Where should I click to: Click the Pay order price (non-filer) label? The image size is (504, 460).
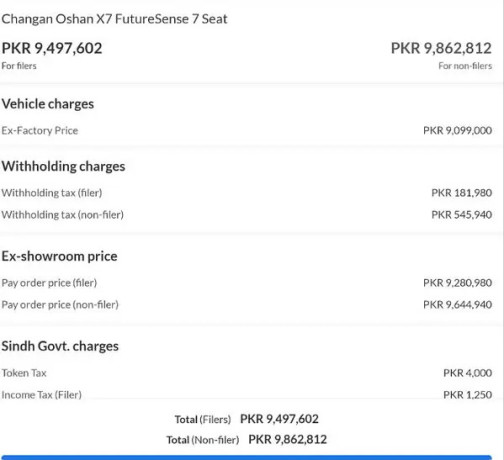pyautogui.click(x=60, y=305)
